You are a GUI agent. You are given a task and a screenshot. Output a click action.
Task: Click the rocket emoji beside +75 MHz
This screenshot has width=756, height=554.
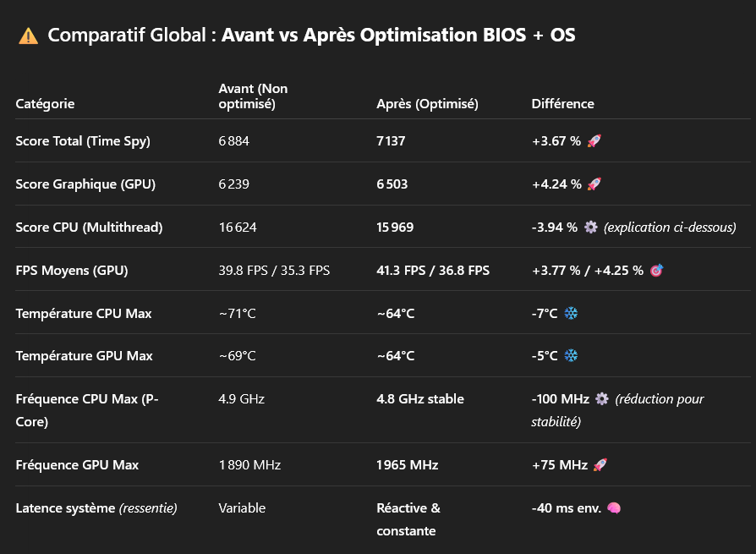600,465
